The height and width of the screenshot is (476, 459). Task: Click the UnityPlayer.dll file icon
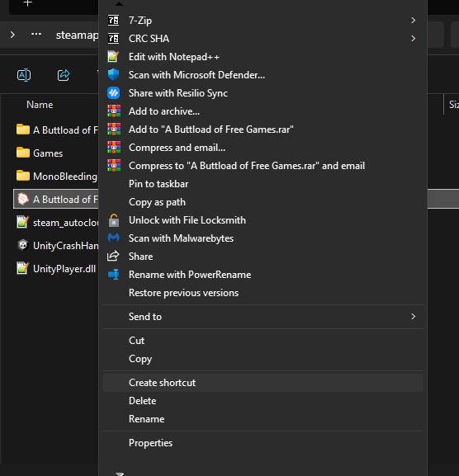pyautogui.click(x=23, y=268)
